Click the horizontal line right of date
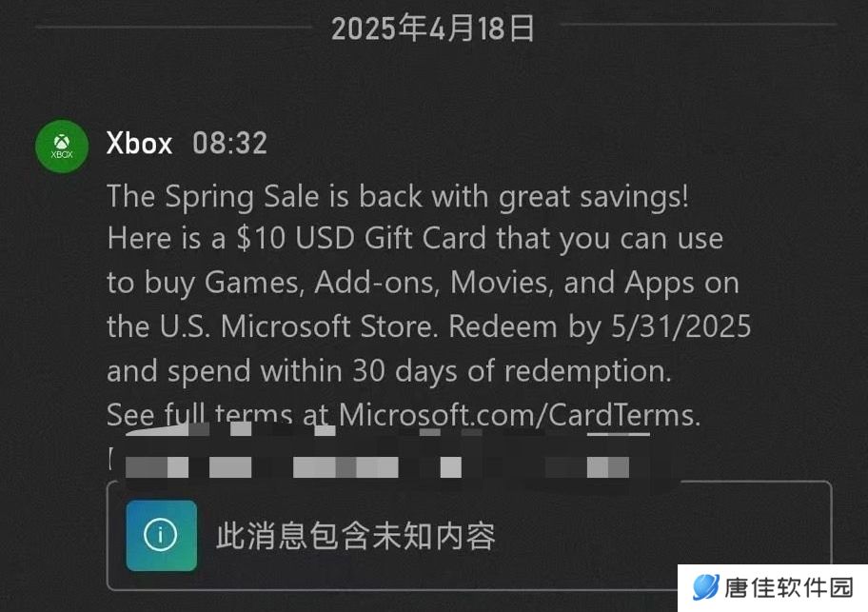 pyautogui.click(x=698, y=25)
